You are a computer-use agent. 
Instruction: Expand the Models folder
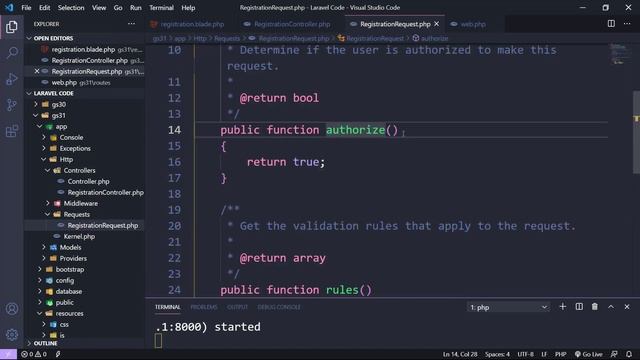70,247
